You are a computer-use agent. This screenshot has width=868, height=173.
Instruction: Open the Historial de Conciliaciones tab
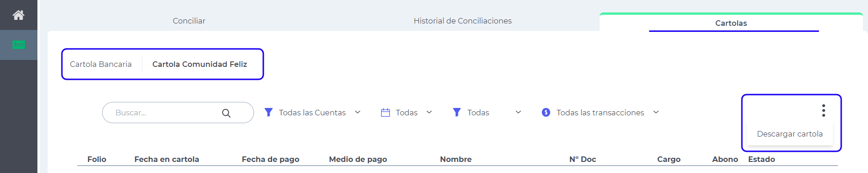pyautogui.click(x=462, y=21)
